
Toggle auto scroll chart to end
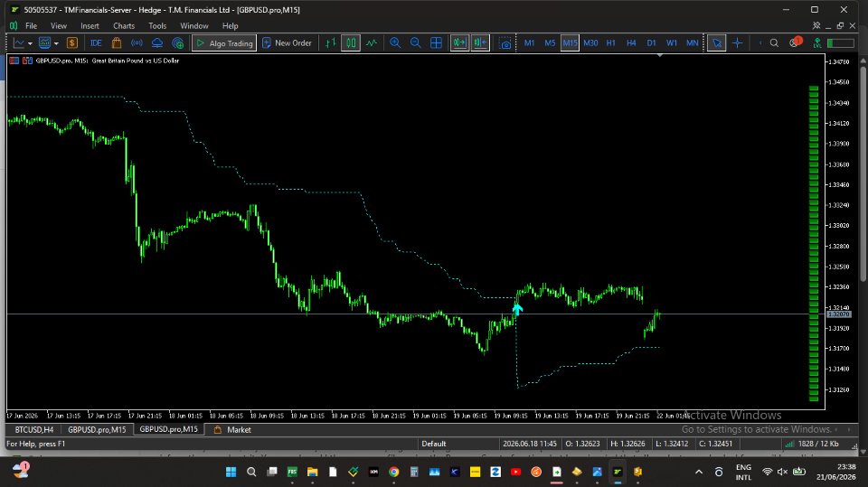(459, 42)
